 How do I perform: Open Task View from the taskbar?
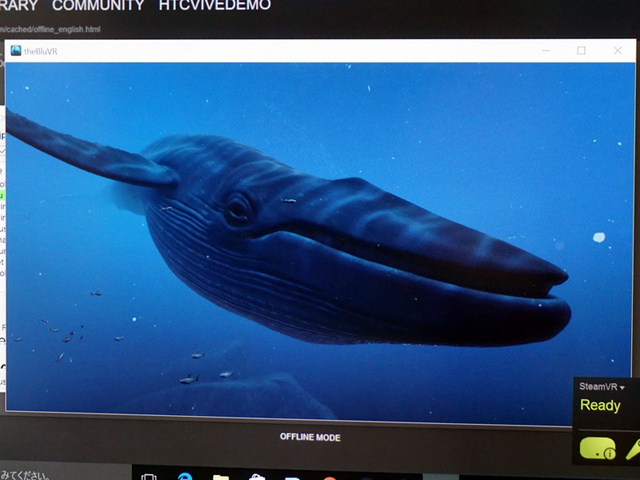149,477
